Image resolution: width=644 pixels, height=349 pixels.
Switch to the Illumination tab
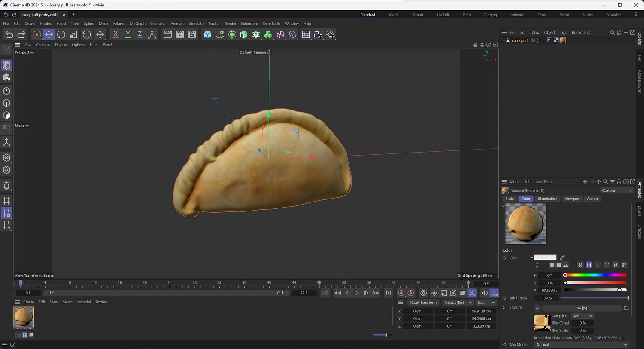pos(547,199)
